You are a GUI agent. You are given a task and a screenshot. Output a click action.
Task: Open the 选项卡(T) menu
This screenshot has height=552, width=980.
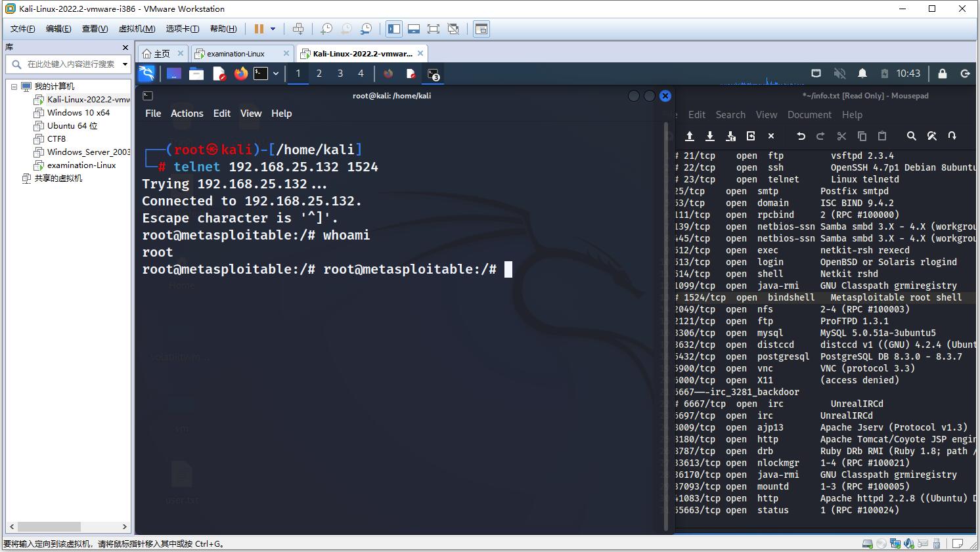183,29
